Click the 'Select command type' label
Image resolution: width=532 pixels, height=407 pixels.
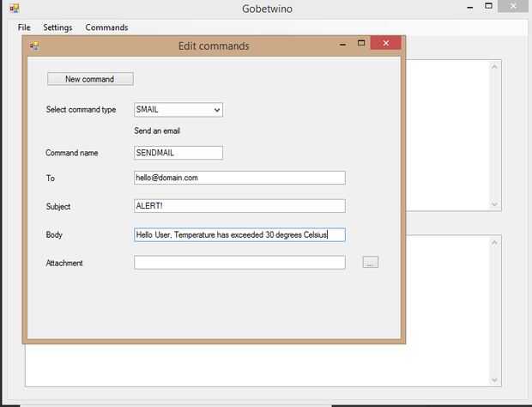click(x=82, y=110)
